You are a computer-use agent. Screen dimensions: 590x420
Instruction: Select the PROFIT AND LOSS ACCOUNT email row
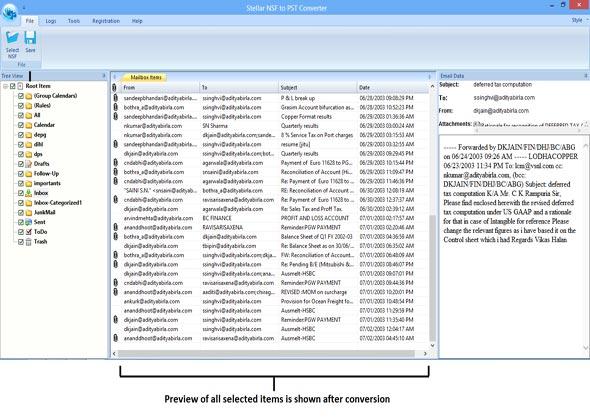270,218
